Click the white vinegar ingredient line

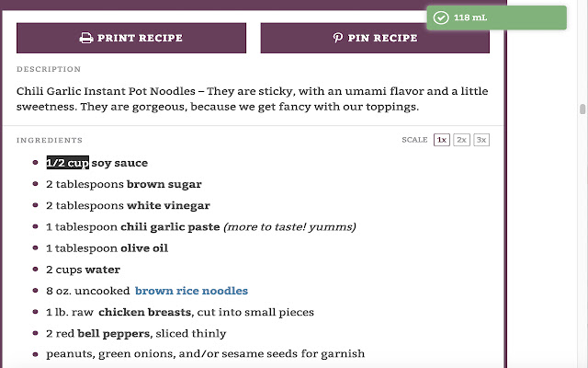[128, 205]
